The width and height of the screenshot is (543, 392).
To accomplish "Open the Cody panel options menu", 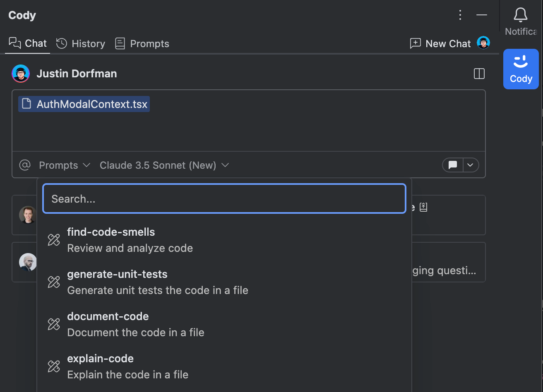I will click(460, 15).
